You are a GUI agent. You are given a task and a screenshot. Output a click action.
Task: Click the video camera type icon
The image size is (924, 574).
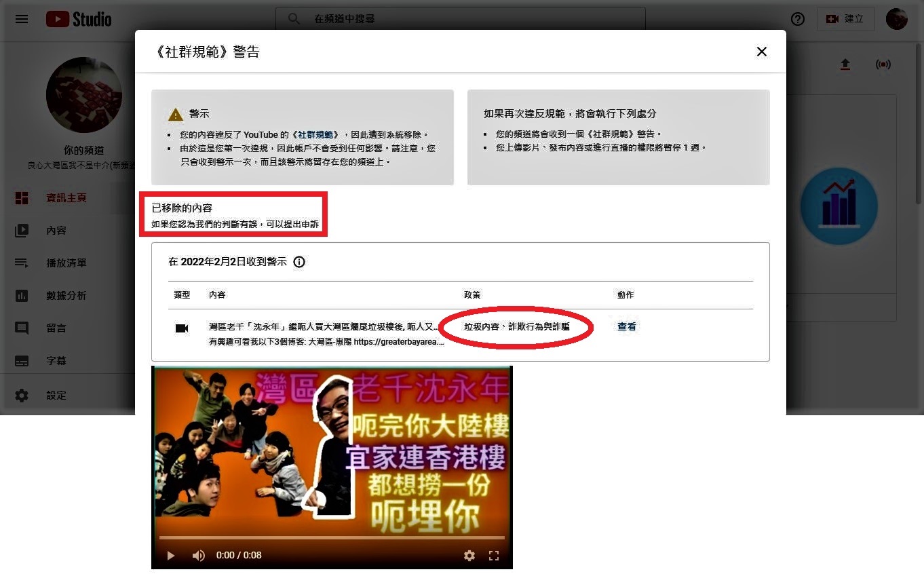tap(182, 328)
